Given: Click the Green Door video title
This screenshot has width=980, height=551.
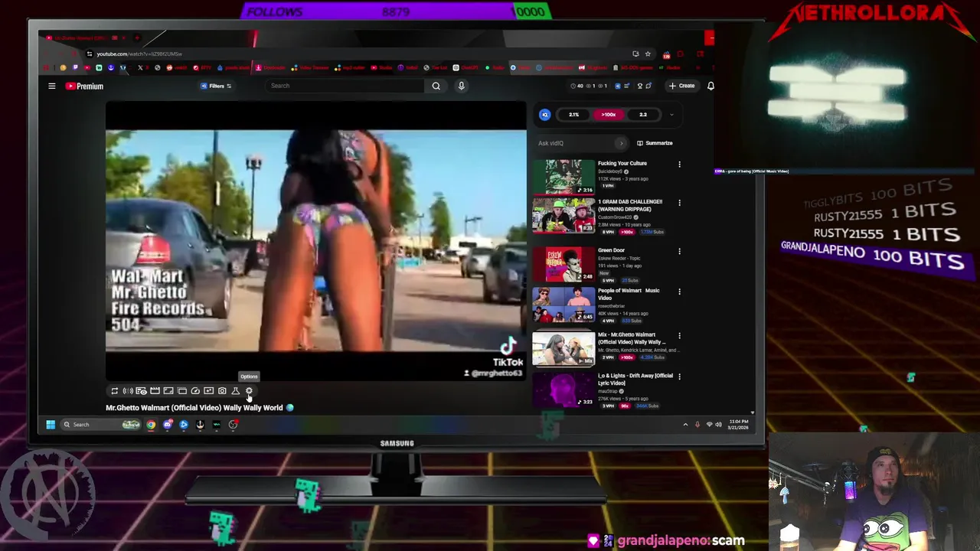Looking at the screenshot, I should click(611, 250).
